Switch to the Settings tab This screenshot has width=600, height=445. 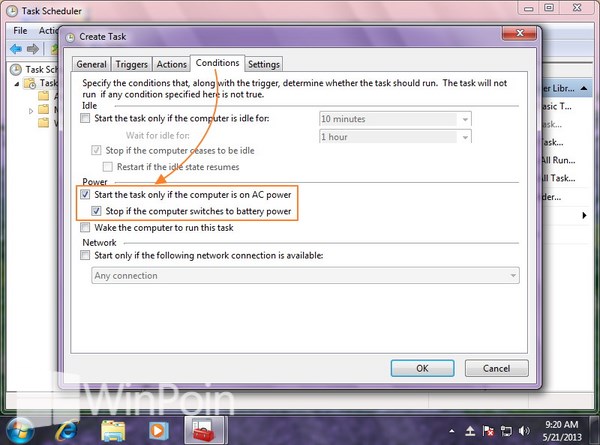coord(264,64)
